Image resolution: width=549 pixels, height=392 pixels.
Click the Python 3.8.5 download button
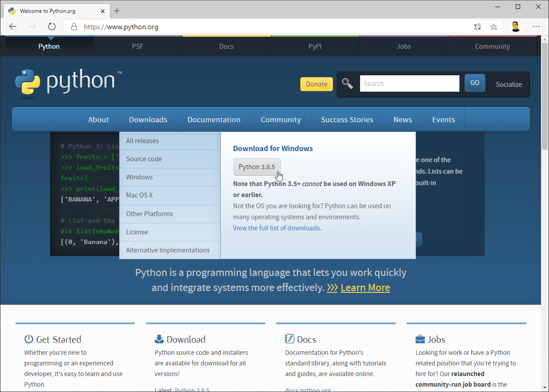point(257,167)
